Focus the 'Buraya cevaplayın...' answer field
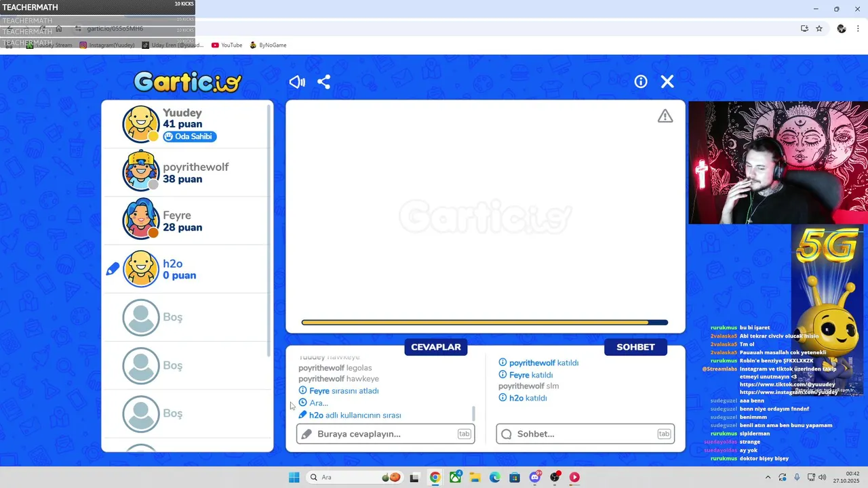The image size is (868, 488). point(385,434)
